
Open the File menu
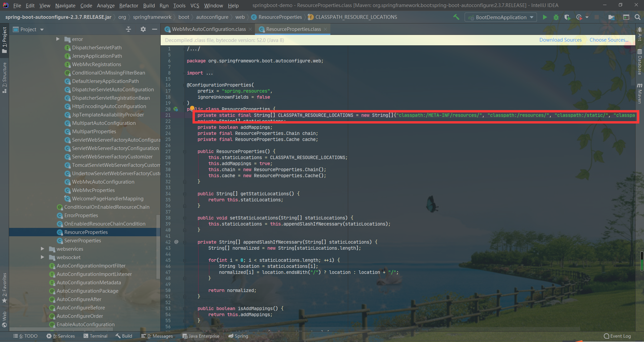pos(17,5)
